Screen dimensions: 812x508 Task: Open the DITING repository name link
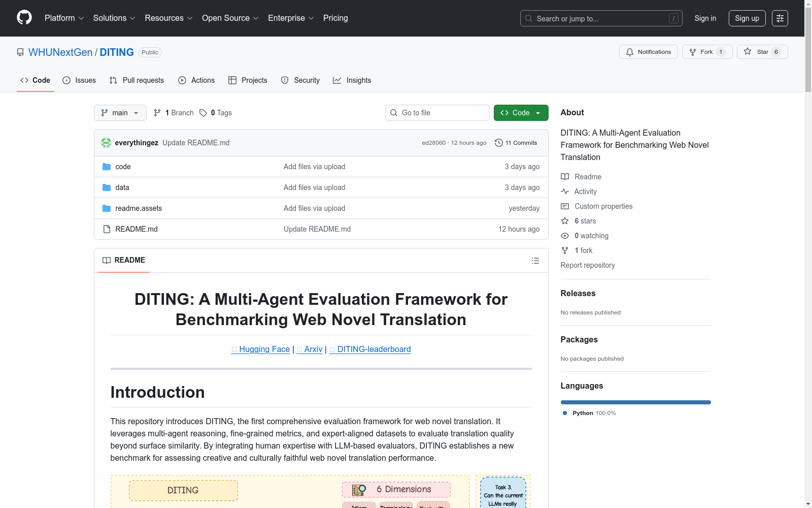pos(117,52)
